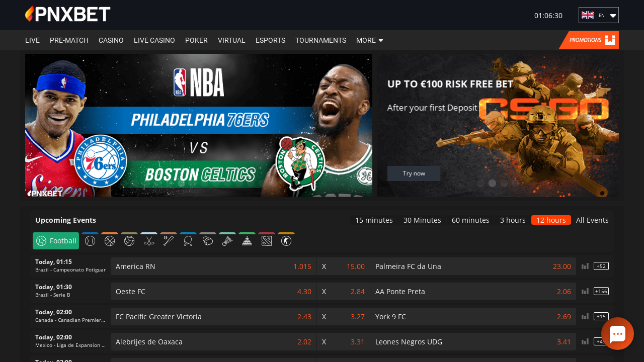Bet on America RN at 1.015

(213, 266)
